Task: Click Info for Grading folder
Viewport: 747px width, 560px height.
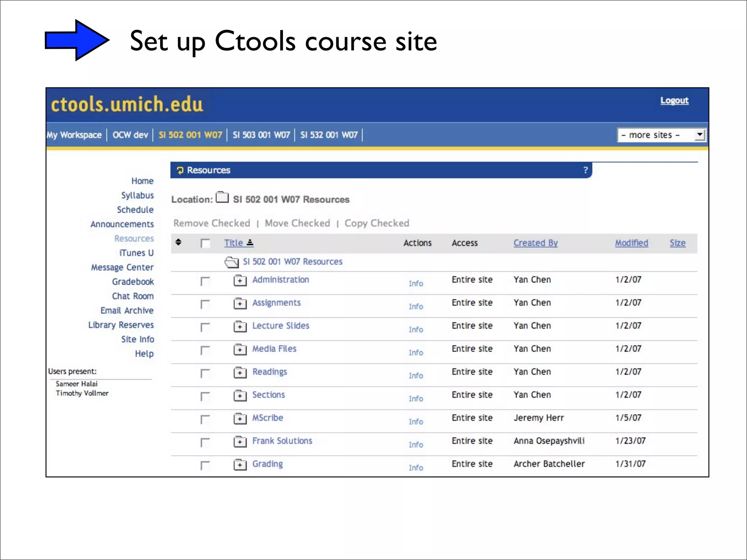Action: pos(416,467)
